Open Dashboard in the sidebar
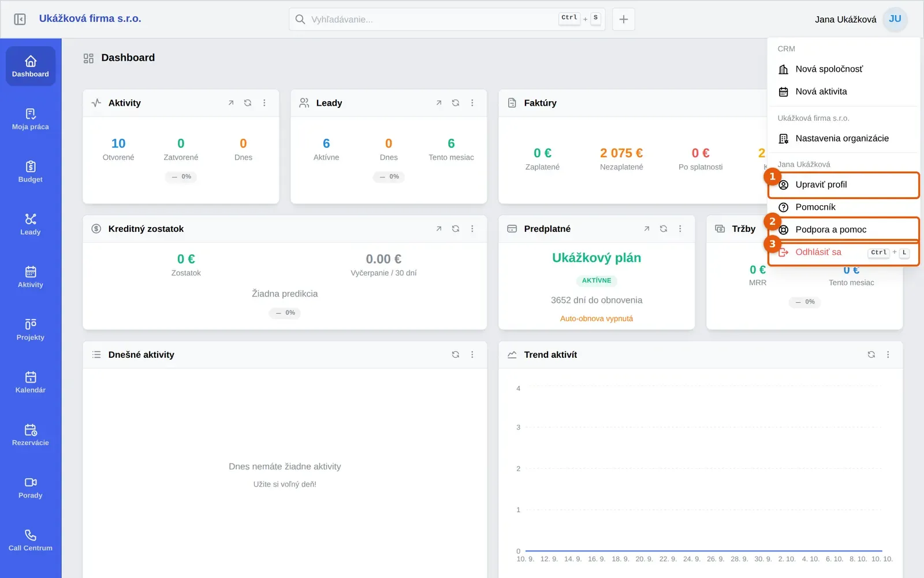924x578 pixels. tap(31, 66)
